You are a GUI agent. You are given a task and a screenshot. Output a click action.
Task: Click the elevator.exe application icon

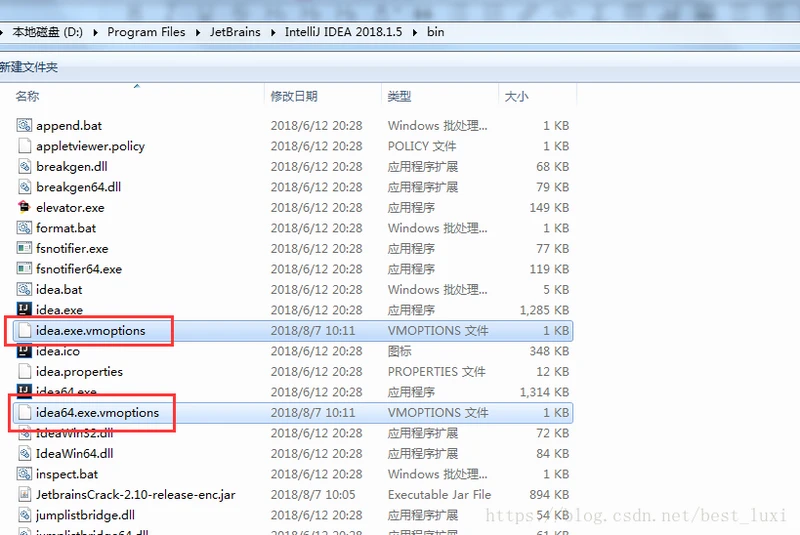coord(24,207)
